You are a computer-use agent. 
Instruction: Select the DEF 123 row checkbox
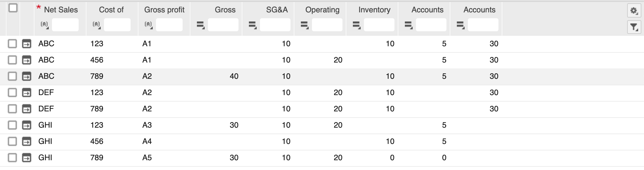pos(12,92)
